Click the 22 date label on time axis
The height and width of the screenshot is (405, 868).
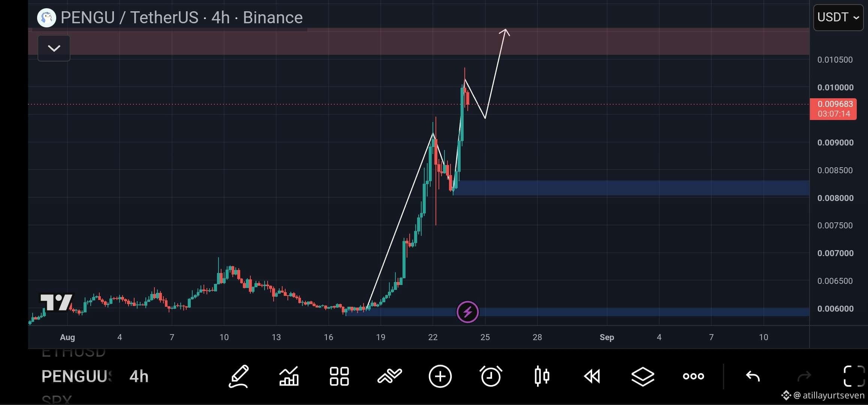[433, 337]
